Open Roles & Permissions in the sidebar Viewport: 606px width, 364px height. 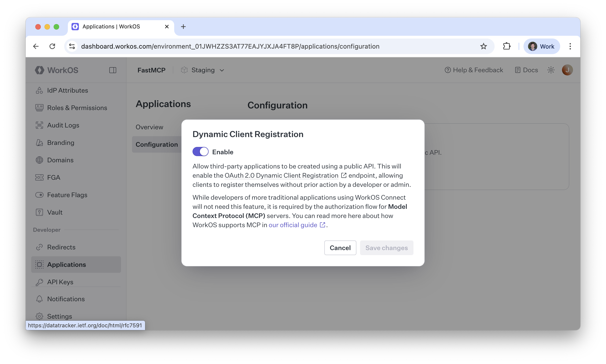tap(77, 108)
